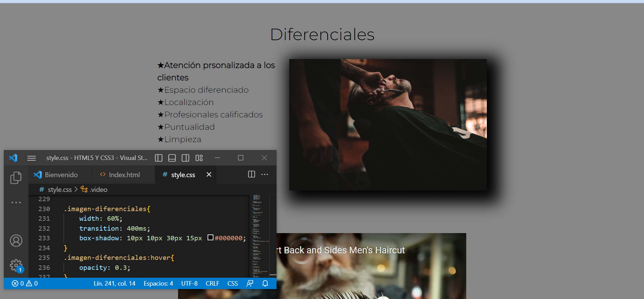Image resolution: width=644 pixels, height=299 pixels.
Task: Show additional views ellipsis in activity bar
Action: [x=16, y=203]
